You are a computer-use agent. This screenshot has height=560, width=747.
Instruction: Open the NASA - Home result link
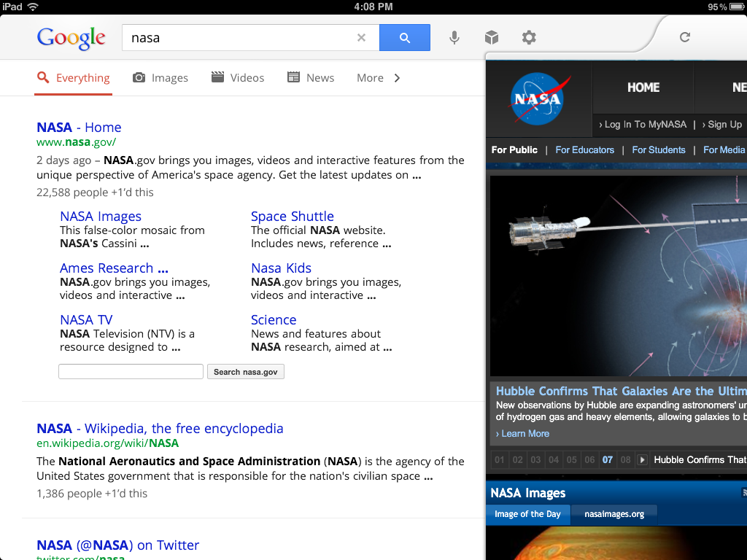tap(79, 128)
